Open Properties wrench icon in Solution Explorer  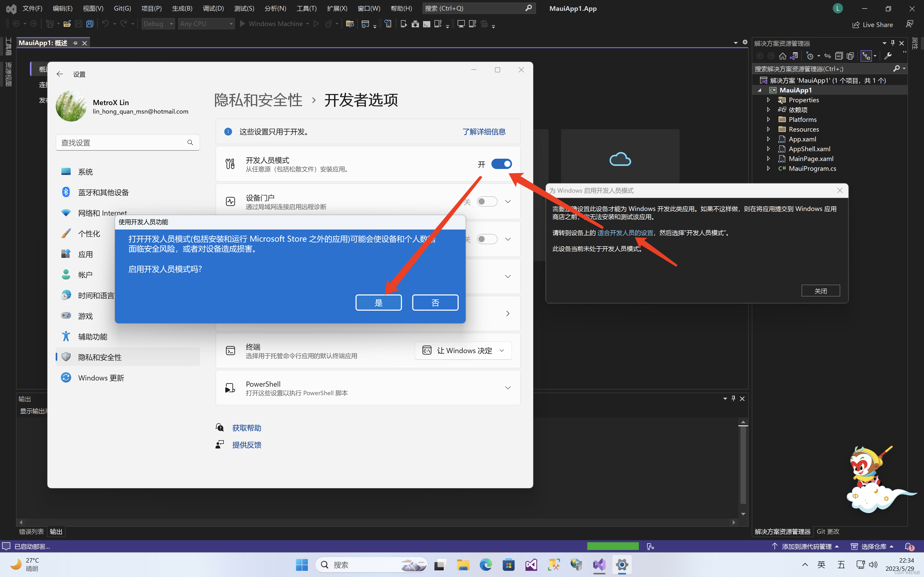(x=888, y=56)
